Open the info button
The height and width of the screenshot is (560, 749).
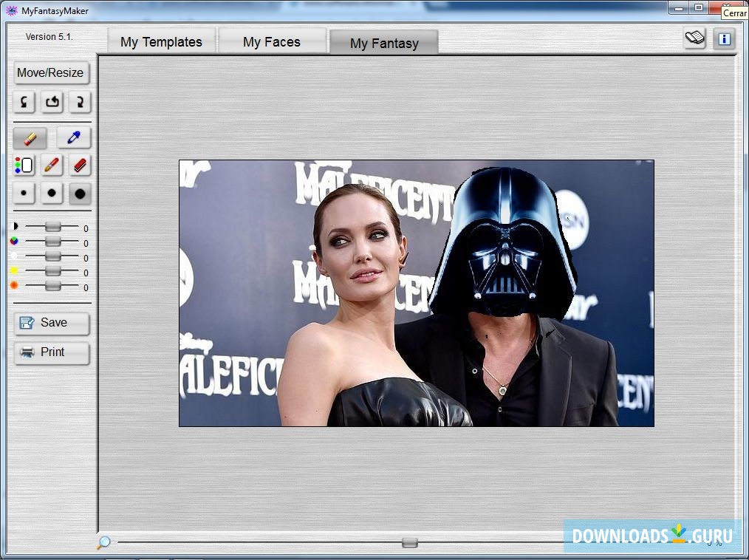(724, 38)
